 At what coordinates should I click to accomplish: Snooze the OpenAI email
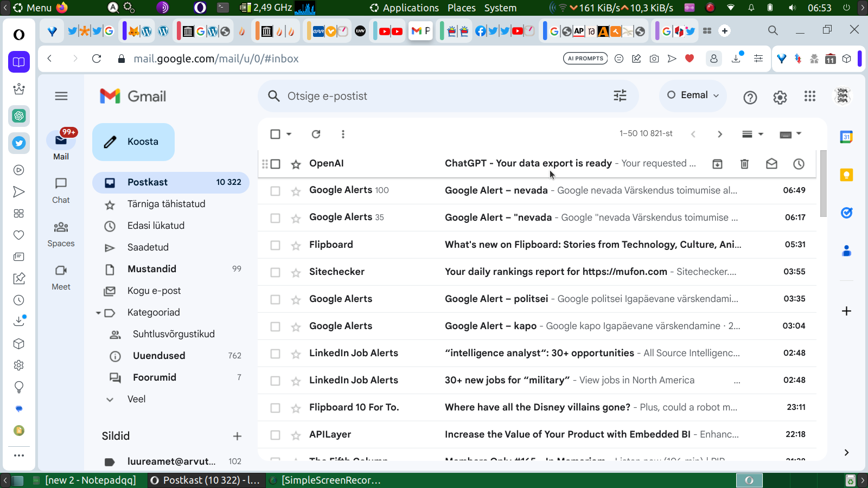(x=799, y=164)
